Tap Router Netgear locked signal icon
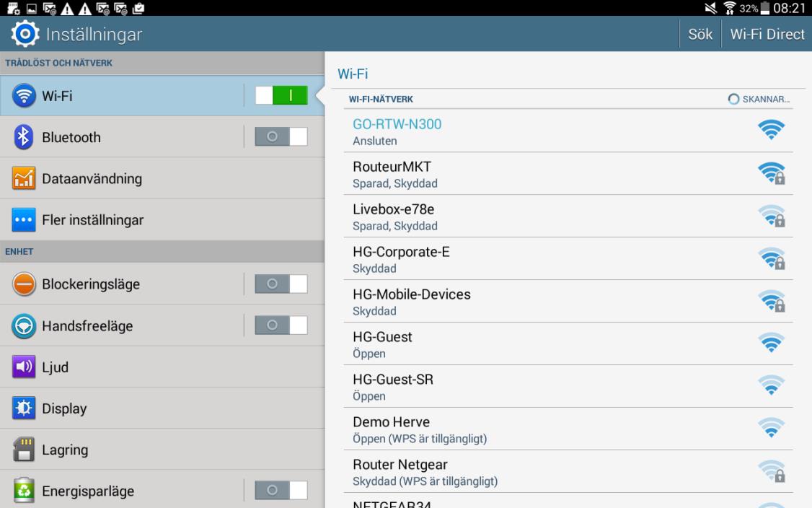Viewport: 812px width, 508px height. (772, 470)
